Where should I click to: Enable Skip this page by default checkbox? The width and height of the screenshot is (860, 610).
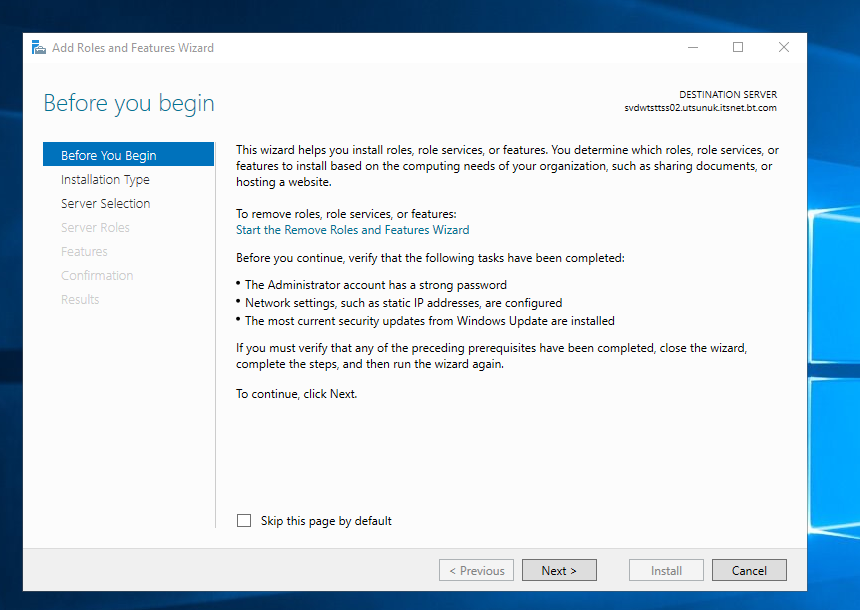click(244, 521)
